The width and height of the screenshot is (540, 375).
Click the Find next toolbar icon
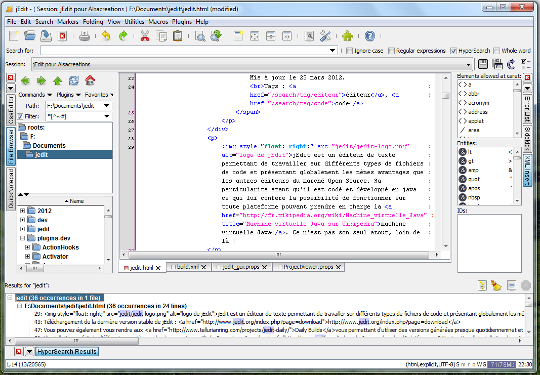click(x=216, y=36)
